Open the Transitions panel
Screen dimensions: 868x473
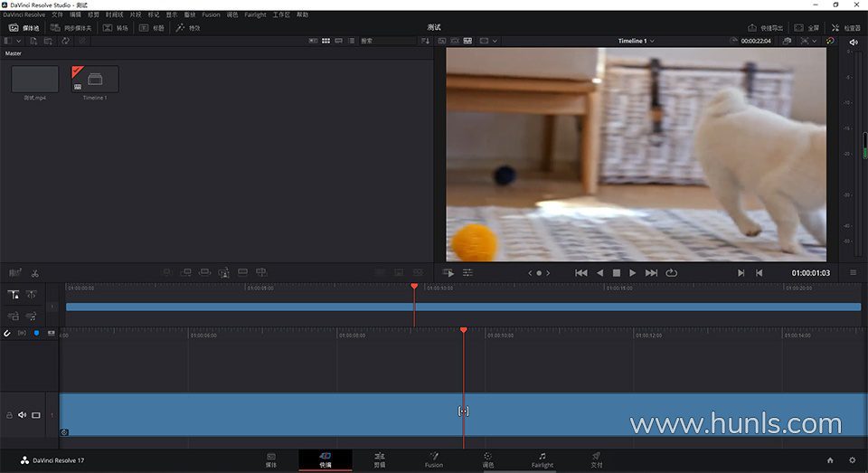115,28
